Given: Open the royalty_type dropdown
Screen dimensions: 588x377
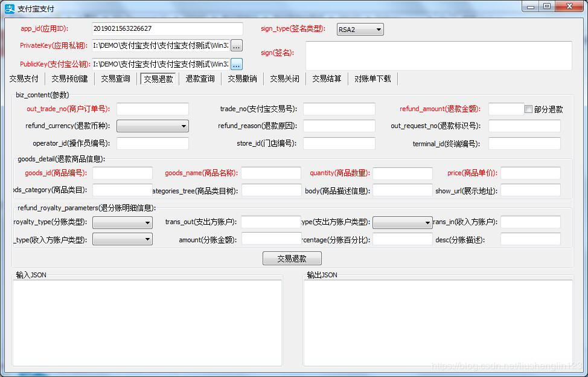Looking at the screenshot, I should click(x=123, y=222).
